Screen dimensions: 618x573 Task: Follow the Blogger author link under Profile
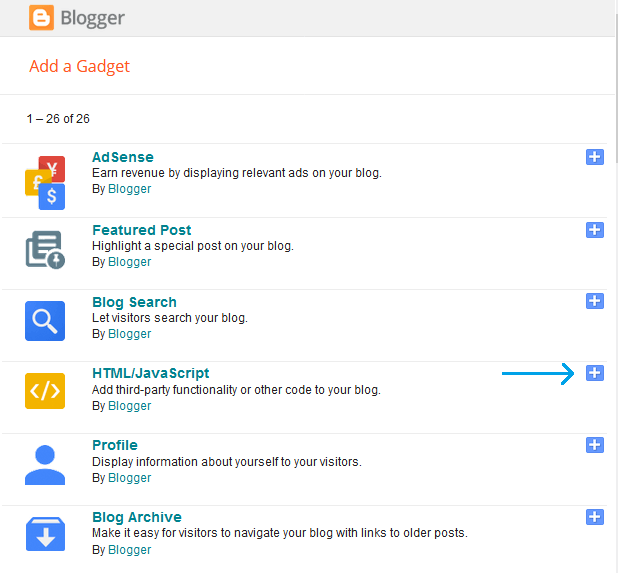(129, 478)
